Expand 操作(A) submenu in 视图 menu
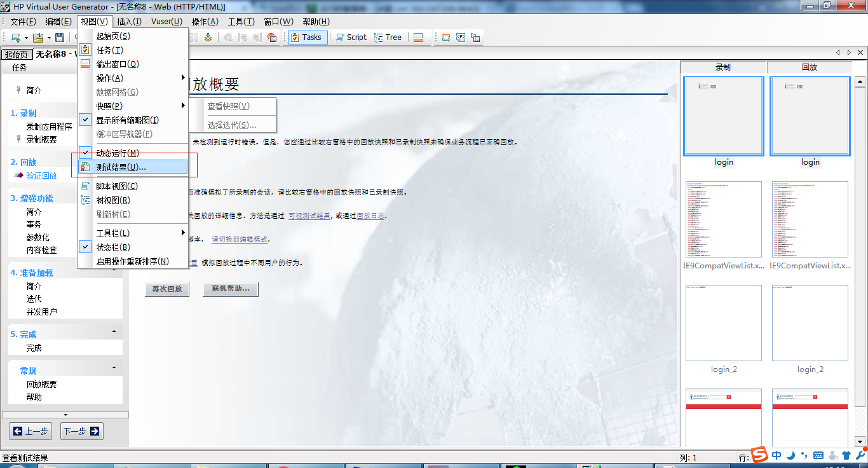Image resolution: width=868 pixels, height=468 pixels. pos(133,78)
